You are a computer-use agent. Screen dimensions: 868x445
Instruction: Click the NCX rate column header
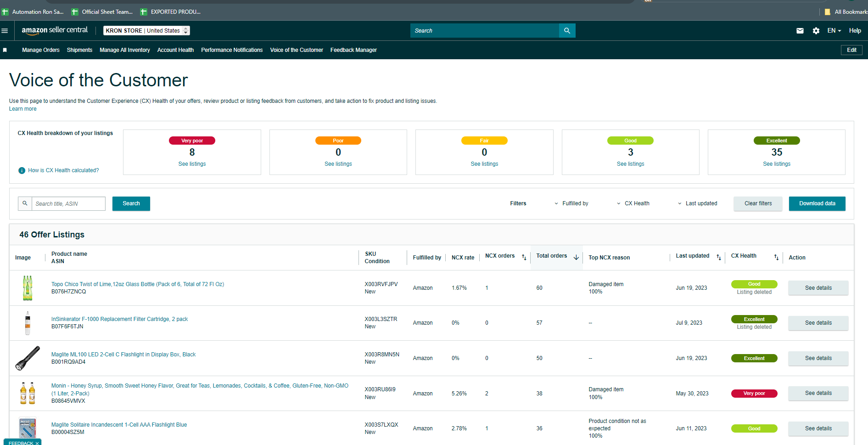(463, 258)
